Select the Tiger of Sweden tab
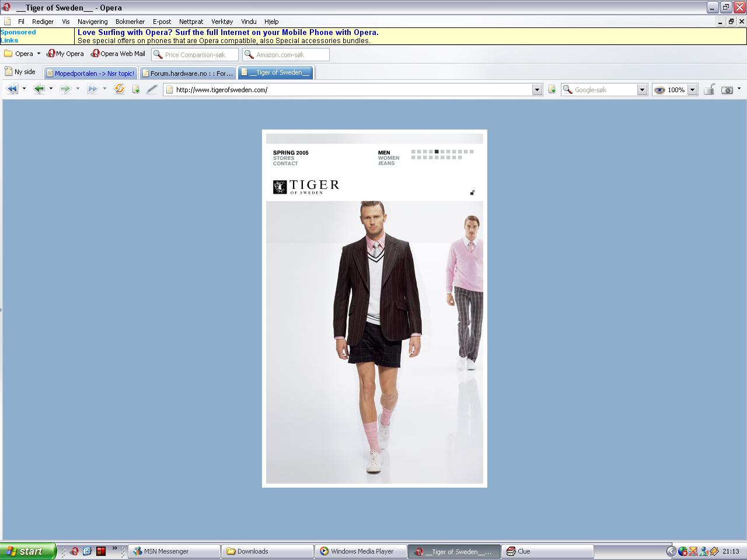Image resolution: width=747 pixels, height=560 pixels. coord(276,72)
